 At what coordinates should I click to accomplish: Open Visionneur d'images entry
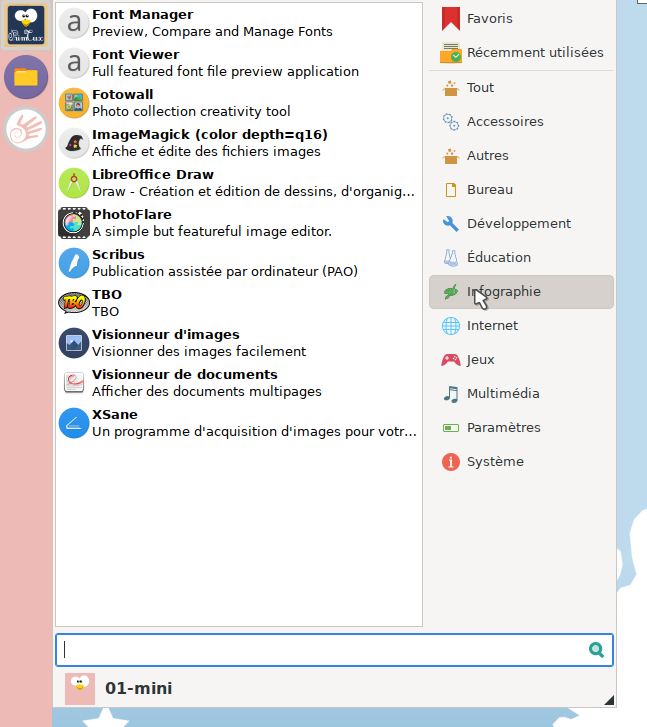pyautogui.click(x=239, y=343)
